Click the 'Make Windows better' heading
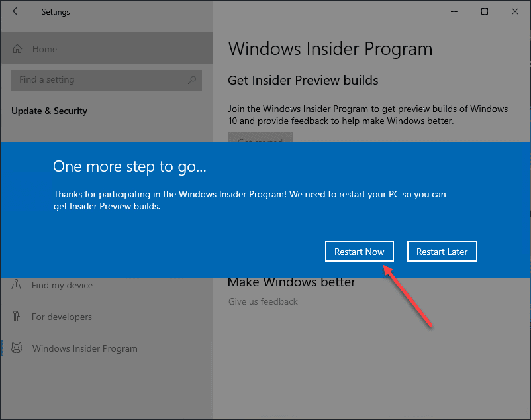Image resolution: width=531 pixels, height=420 pixels. tap(291, 282)
